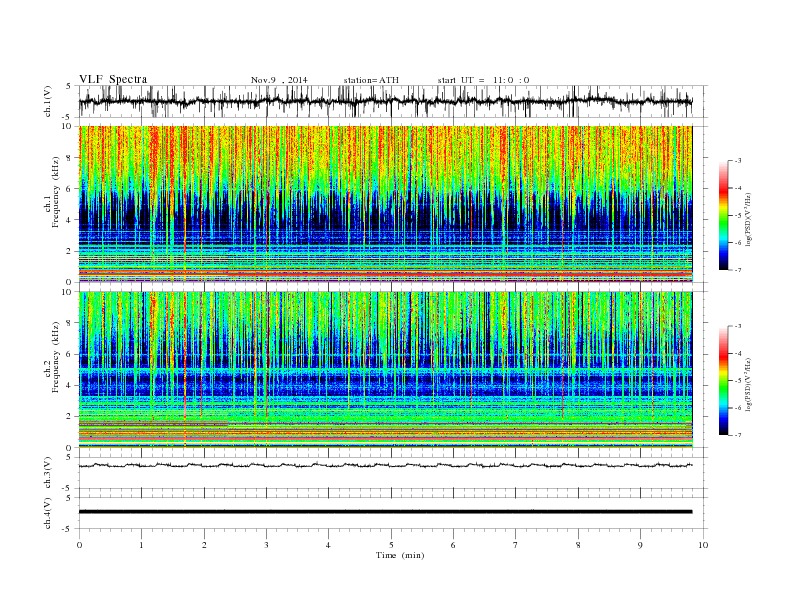Select the "start UT = 11:0 :0" text
The height and width of the screenshot is (612, 792).
pyautogui.click(x=483, y=80)
